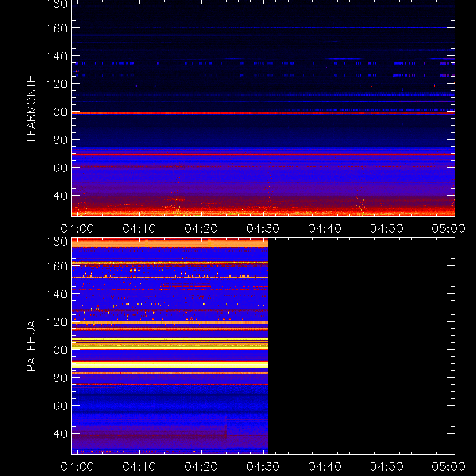Click the PALEHUA axis label
The image size is (476, 476).
click(32, 346)
